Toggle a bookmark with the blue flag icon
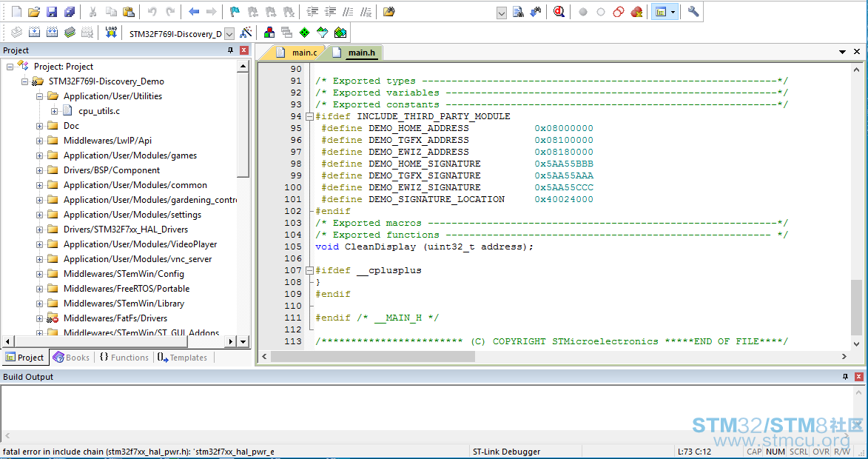868x459 pixels. (x=235, y=12)
